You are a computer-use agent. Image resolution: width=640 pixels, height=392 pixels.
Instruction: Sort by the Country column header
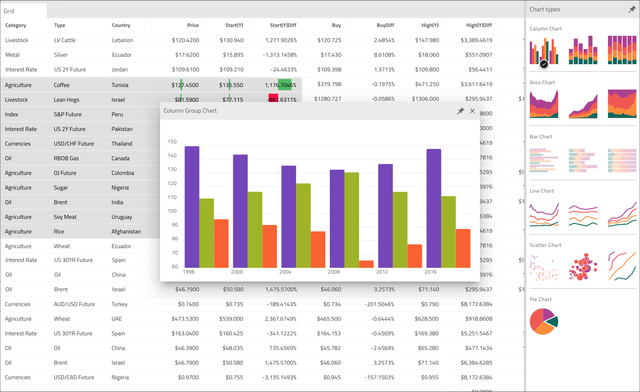click(121, 25)
